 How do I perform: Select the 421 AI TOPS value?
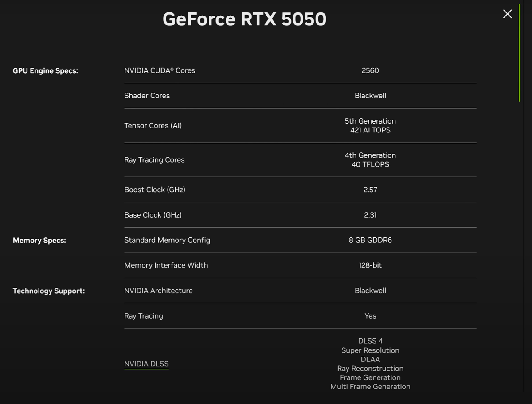(x=371, y=130)
